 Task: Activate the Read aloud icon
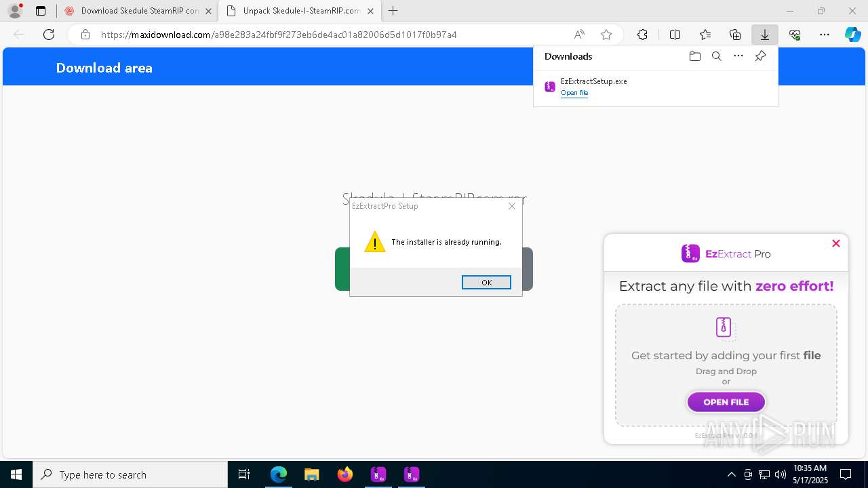click(579, 35)
